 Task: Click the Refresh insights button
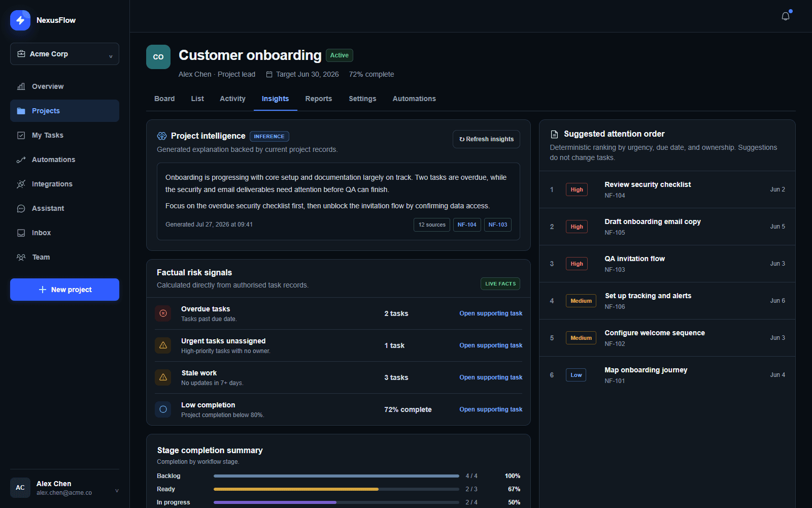click(486, 139)
